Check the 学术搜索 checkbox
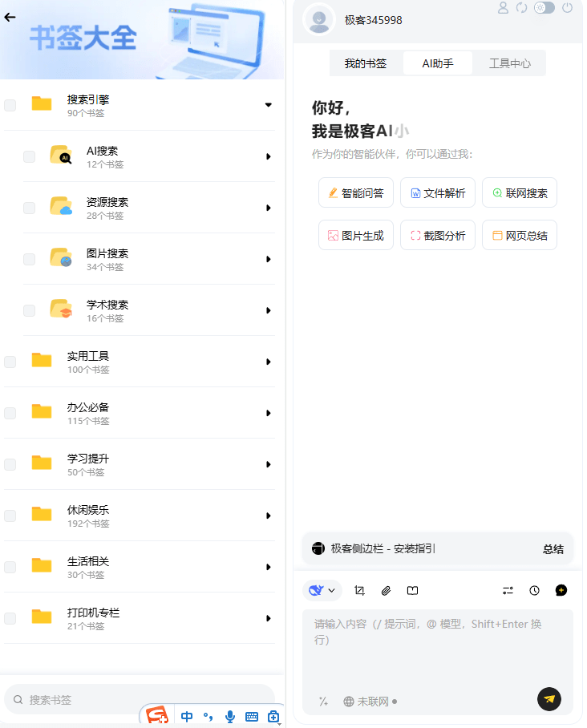587x728 pixels. pyautogui.click(x=29, y=310)
